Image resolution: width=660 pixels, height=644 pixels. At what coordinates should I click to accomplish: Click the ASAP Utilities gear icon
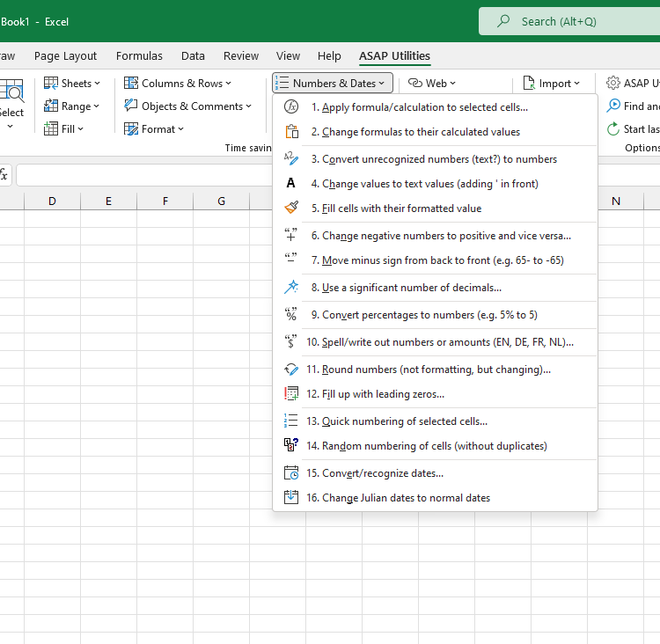tap(613, 83)
